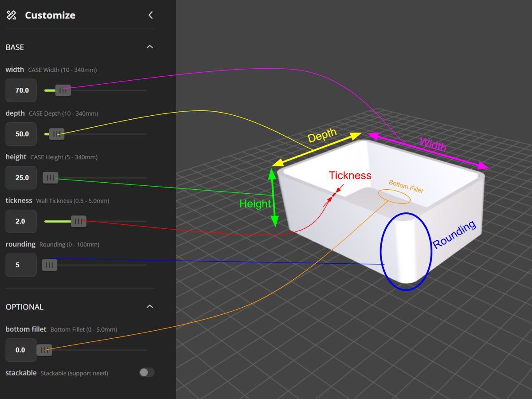
Task: Collapse the BASE section
Action: point(149,47)
